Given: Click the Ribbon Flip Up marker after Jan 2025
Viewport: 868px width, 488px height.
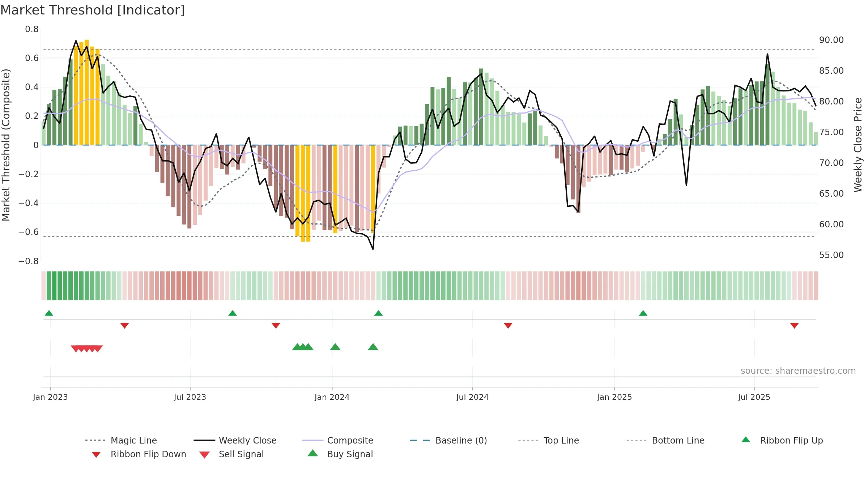Looking at the screenshot, I should (x=643, y=313).
